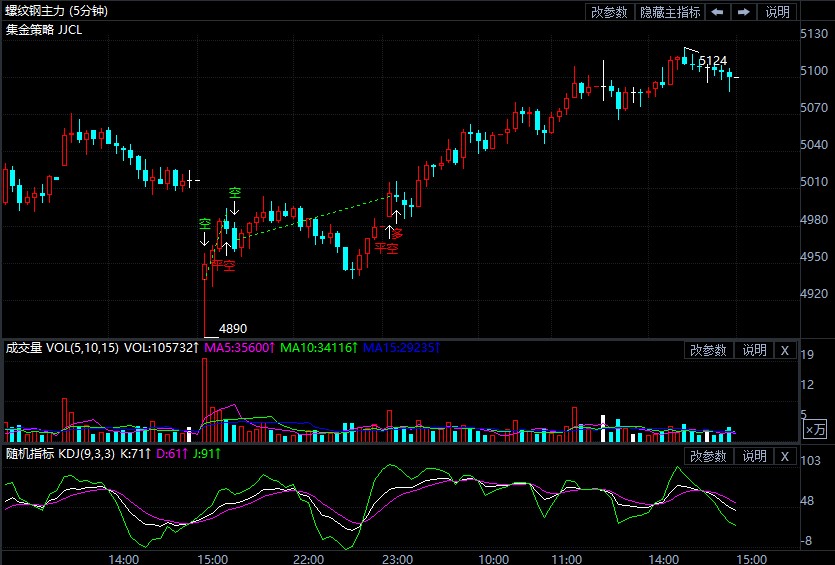Open the KDJ panel 说明 description
The width and height of the screenshot is (835, 565).
(753, 456)
